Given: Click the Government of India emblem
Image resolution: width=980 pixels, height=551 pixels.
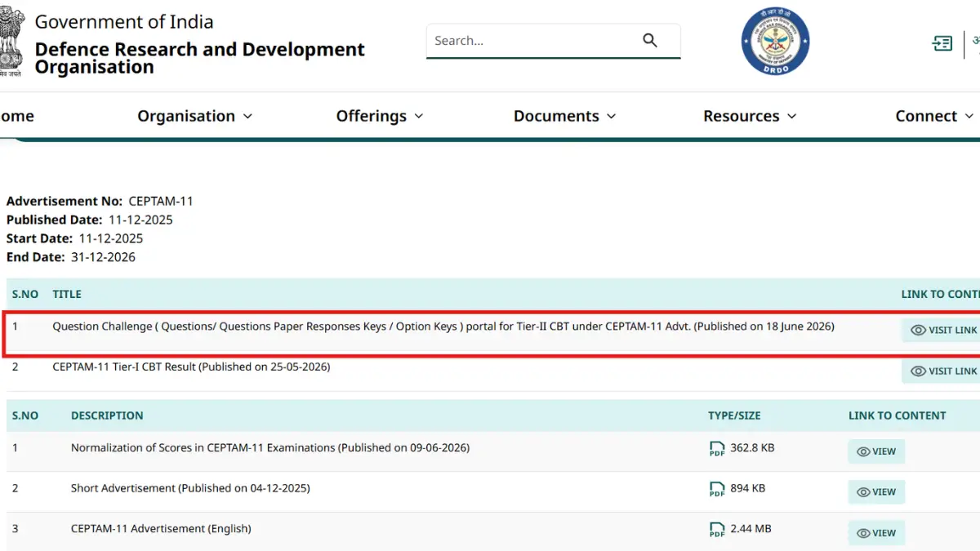Looking at the screenshot, I should (11, 40).
